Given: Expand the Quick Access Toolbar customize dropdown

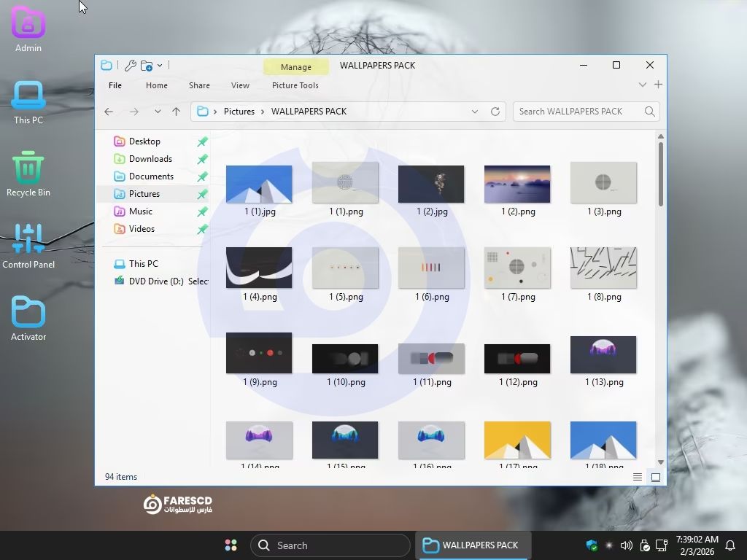Looking at the screenshot, I should [160, 66].
